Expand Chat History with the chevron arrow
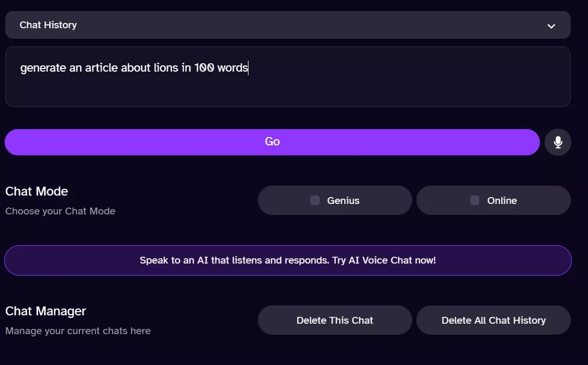 coord(551,26)
